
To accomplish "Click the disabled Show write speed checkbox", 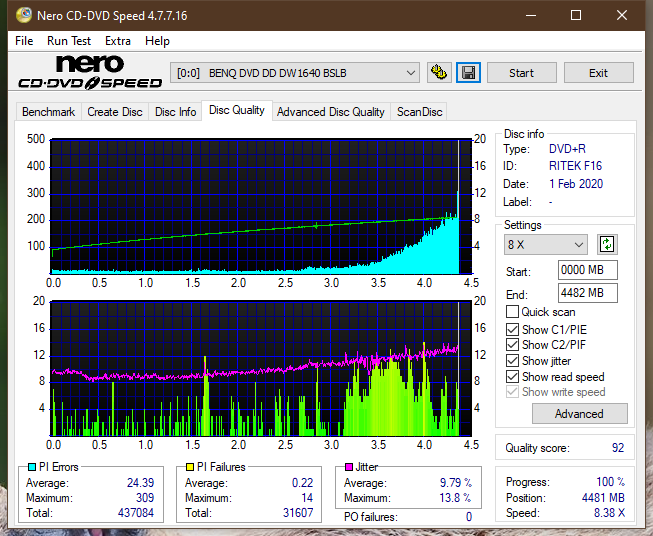I will pyautogui.click(x=512, y=392).
